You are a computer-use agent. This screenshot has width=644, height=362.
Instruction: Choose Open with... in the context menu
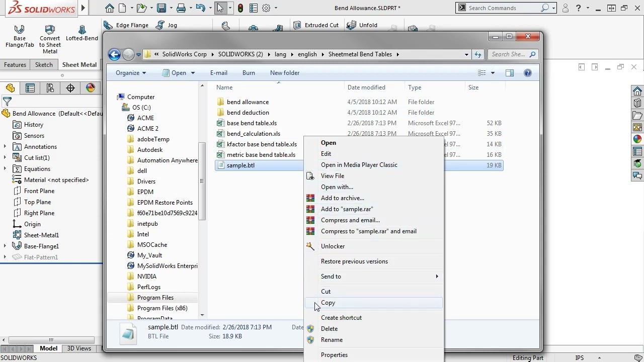click(374, 187)
